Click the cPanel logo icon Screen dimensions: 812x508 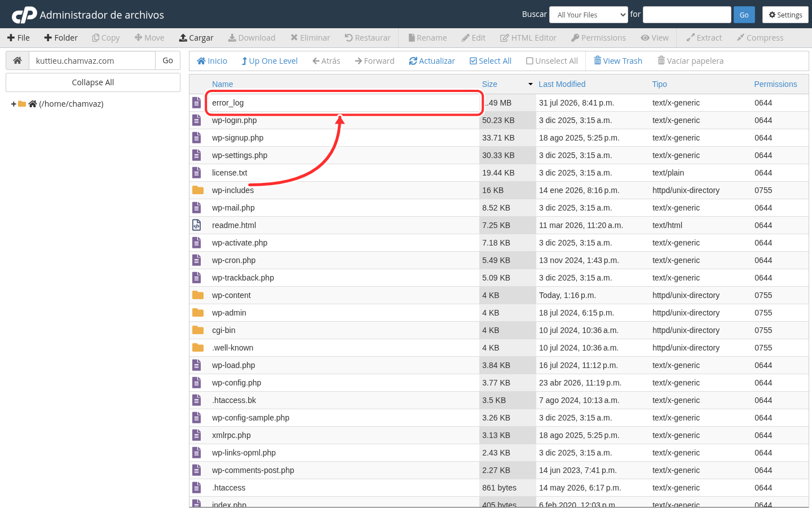[24, 15]
